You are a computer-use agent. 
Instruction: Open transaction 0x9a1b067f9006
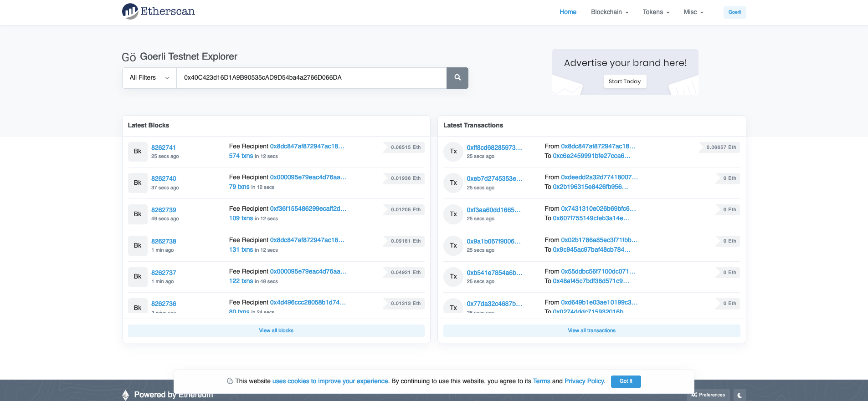pos(493,242)
